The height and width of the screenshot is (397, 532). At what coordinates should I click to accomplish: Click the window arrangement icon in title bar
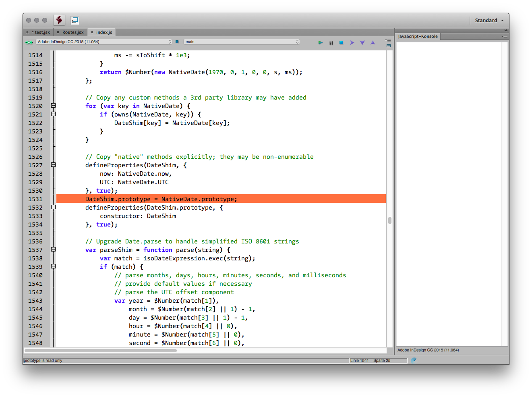(75, 20)
